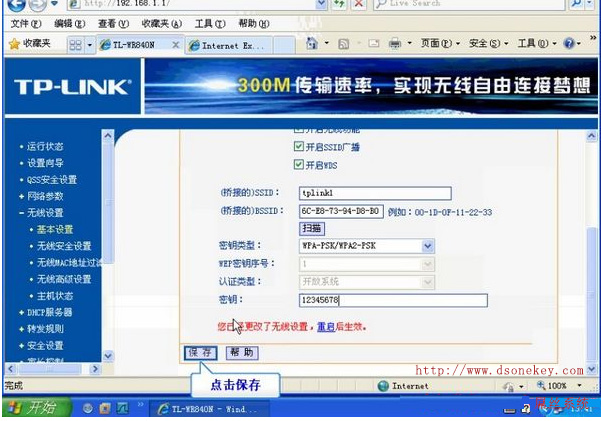601x421 pixels.
Task: Click the Read Mail icon
Action: [x=374, y=44]
